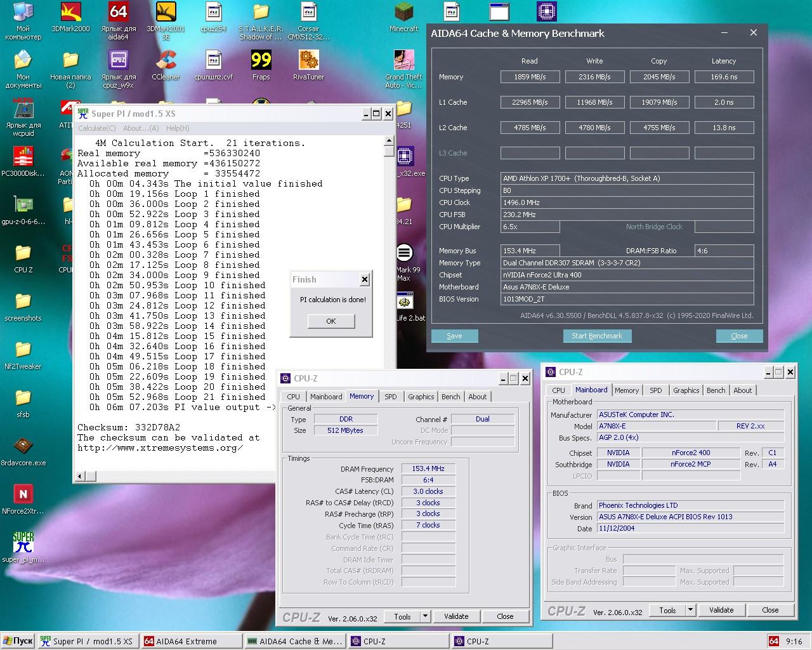Click Super PI horizontal scrollbar left arrow
Screen dimensions: 812x650
(81, 476)
